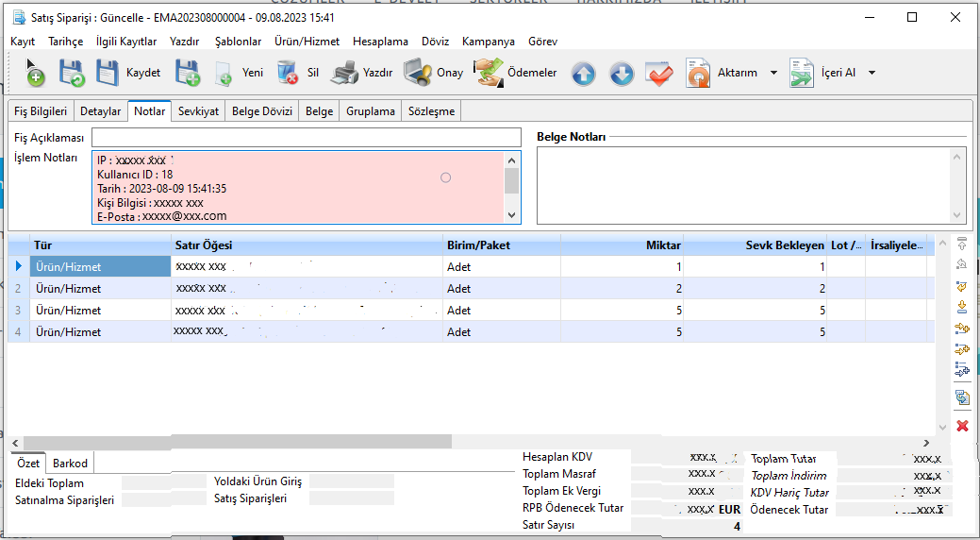Click the Kaydet save icon

(x=108, y=73)
